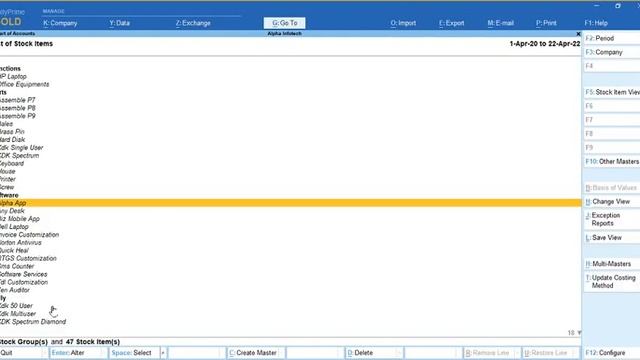
Task: Select the highlighted Alpha App item
Action: (x=291, y=203)
